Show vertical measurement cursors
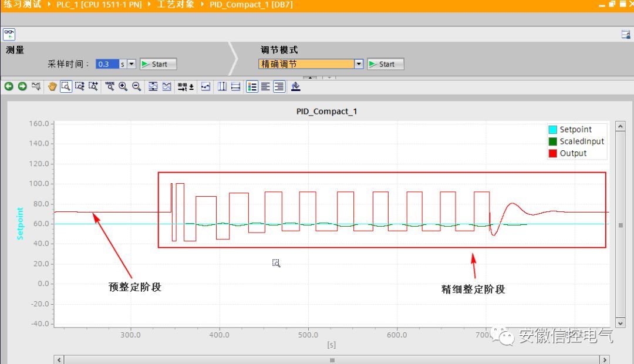 click(222, 86)
